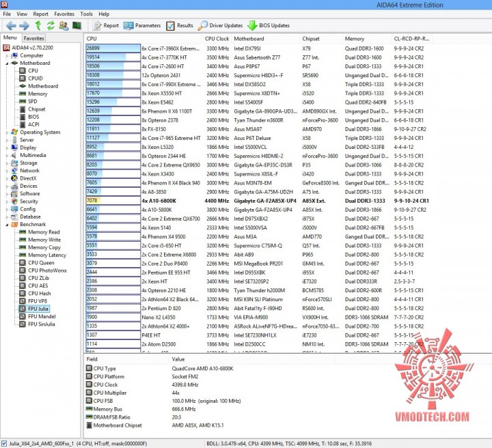Select the Security tree item
Viewport: 492px width, 448px height.
(25, 201)
